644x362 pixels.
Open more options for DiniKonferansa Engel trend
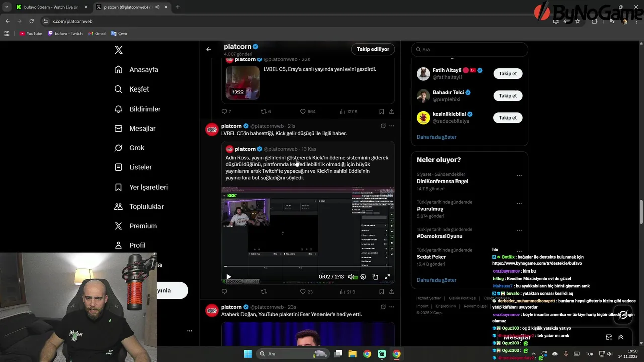pos(519,176)
